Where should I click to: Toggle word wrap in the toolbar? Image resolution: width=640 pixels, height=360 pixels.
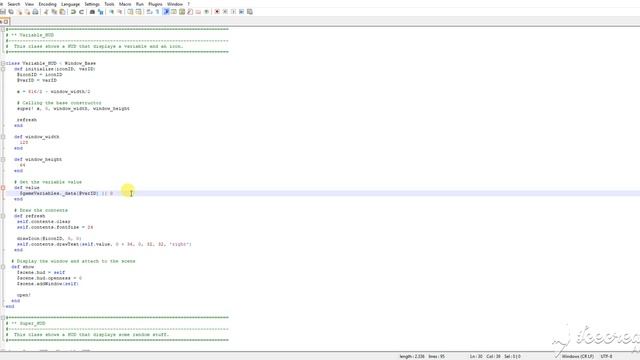(x=149, y=12)
